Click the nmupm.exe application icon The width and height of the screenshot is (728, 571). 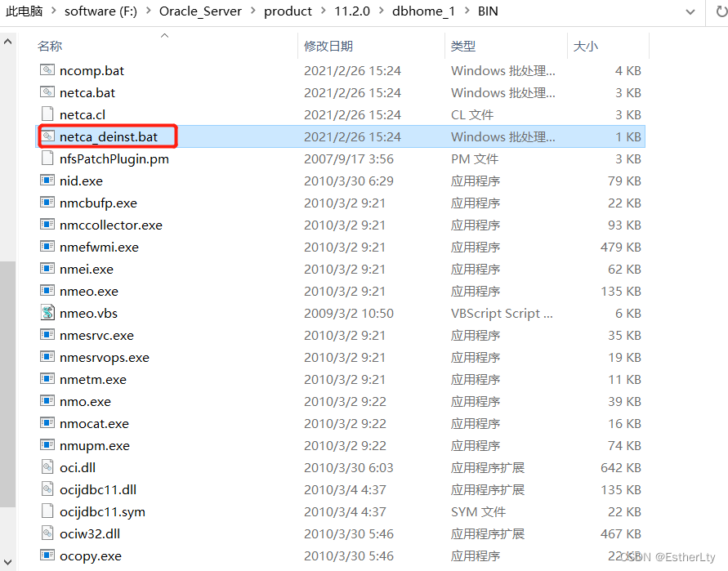47,445
